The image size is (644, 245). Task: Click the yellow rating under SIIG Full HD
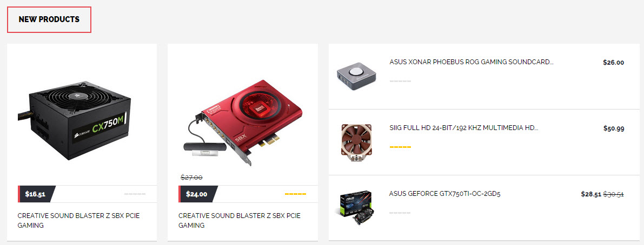tap(400, 147)
